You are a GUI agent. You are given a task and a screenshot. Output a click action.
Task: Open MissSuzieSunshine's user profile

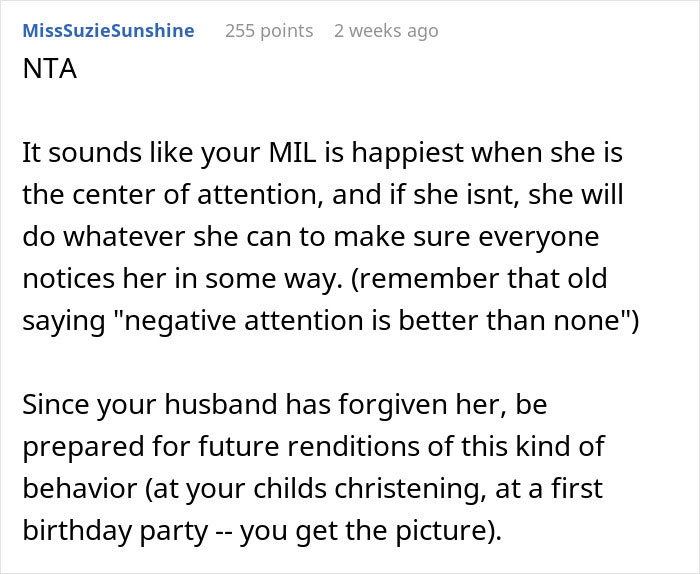click(x=108, y=30)
